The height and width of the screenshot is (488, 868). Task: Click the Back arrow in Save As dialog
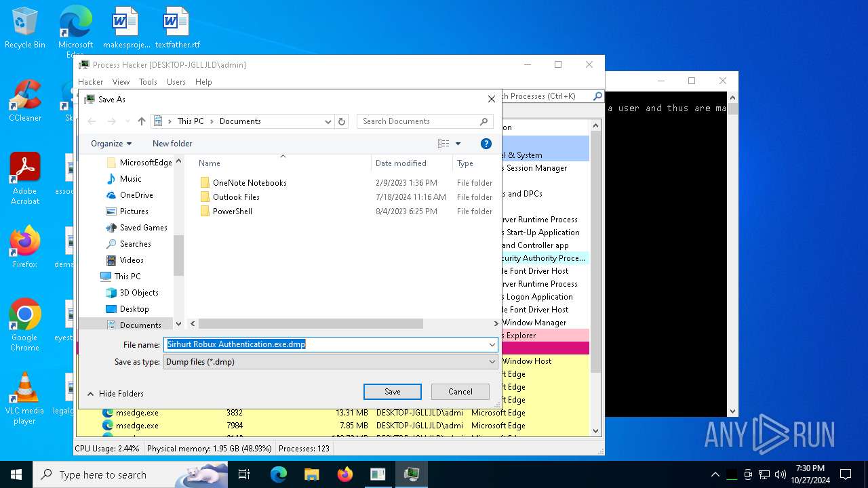[x=92, y=121]
